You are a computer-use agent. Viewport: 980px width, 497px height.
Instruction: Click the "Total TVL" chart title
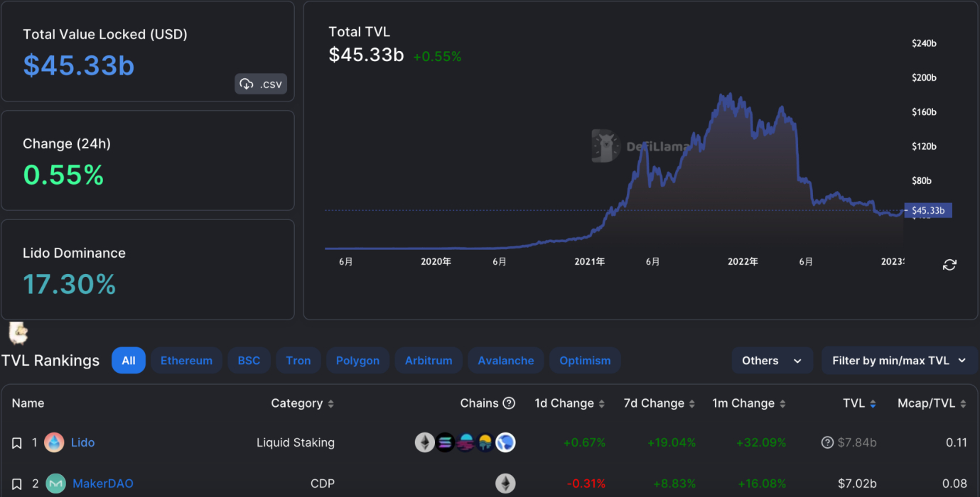coord(360,32)
